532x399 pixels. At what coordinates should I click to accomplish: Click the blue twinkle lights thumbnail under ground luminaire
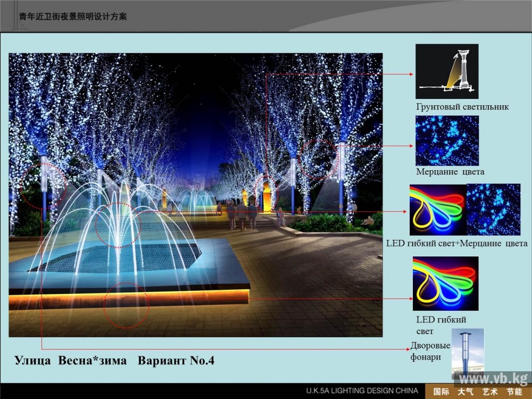pos(447,140)
